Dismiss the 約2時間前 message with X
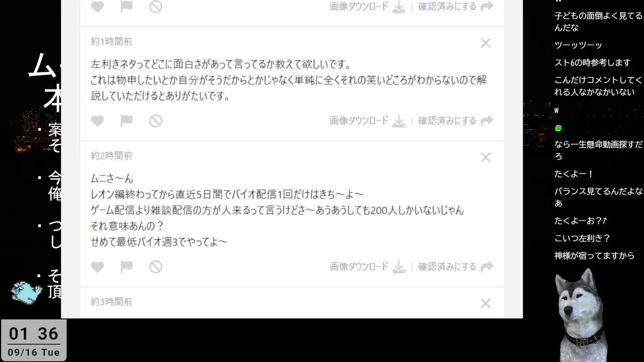The height and width of the screenshot is (362, 644). pyautogui.click(x=486, y=158)
